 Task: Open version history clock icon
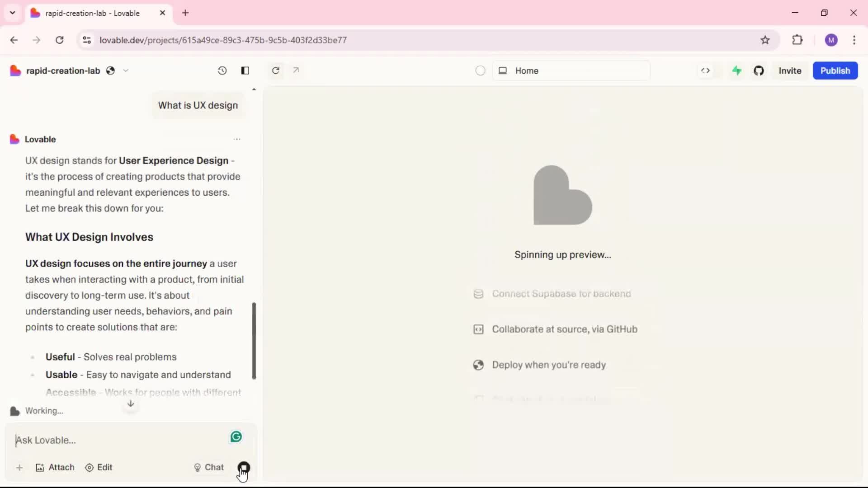tap(222, 70)
